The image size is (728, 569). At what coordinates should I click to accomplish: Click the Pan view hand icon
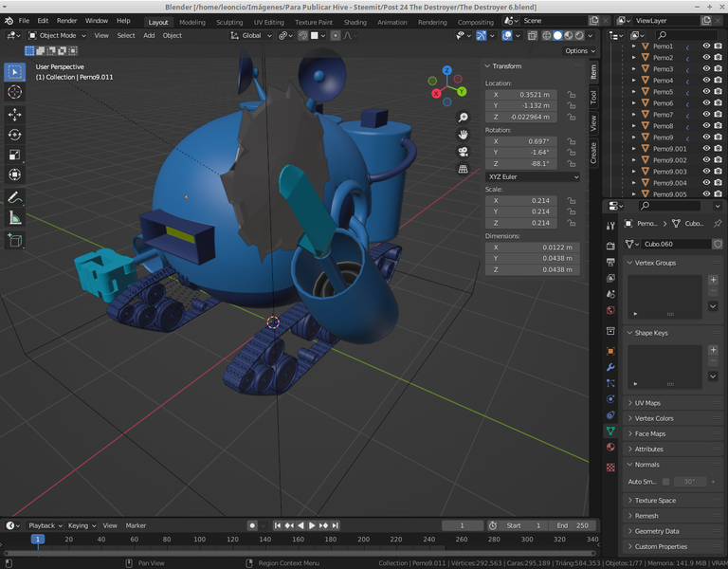click(463, 135)
